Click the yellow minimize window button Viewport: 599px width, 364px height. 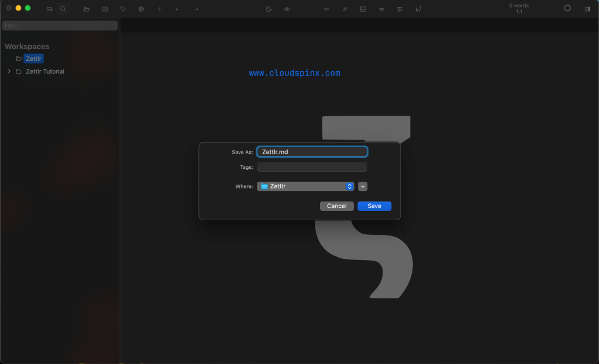click(x=18, y=8)
